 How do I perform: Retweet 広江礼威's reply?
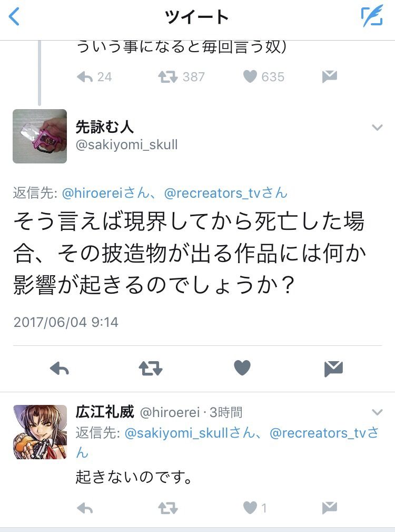point(167,508)
